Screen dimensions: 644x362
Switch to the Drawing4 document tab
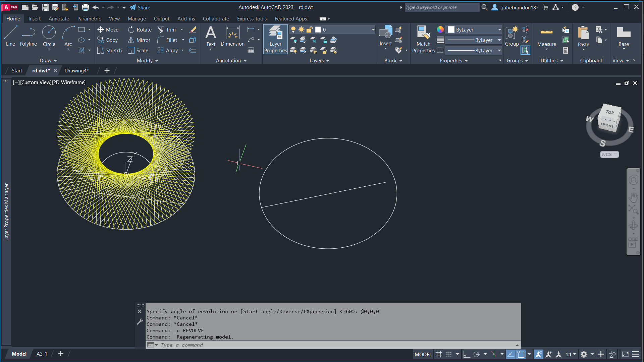[76, 70]
